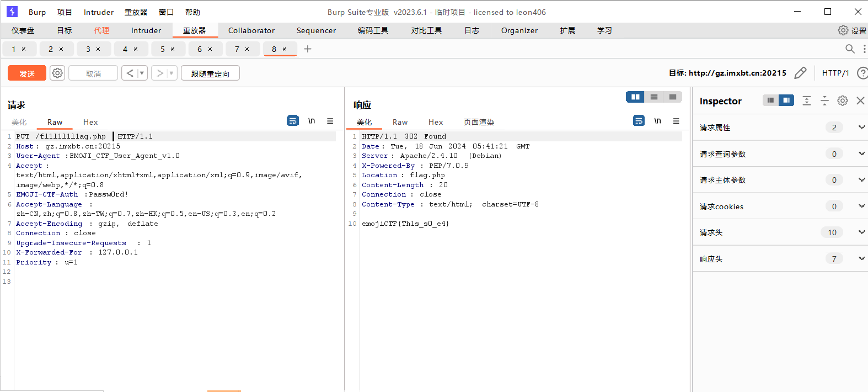
Task: Switch to combined tabbed layout view
Action: [x=673, y=97]
